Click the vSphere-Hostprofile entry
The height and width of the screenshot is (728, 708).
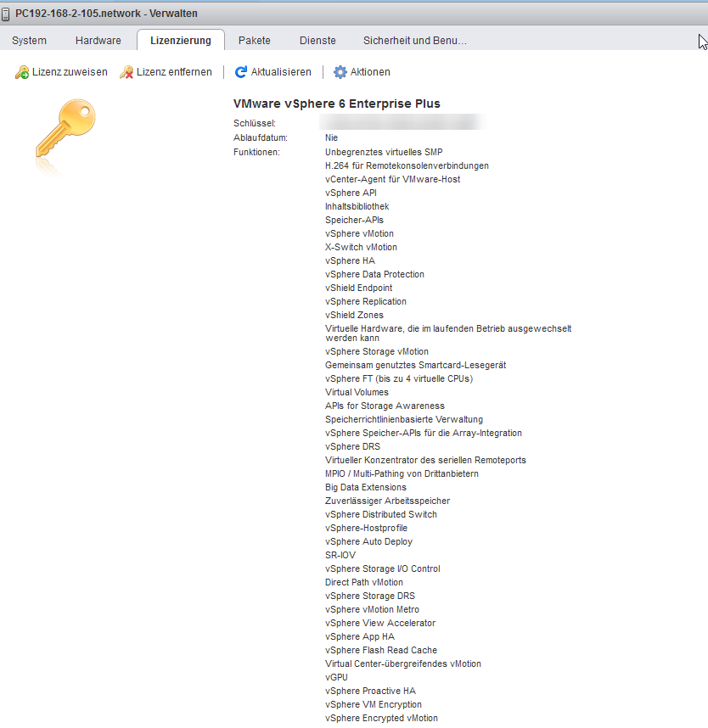[x=366, y=529]
